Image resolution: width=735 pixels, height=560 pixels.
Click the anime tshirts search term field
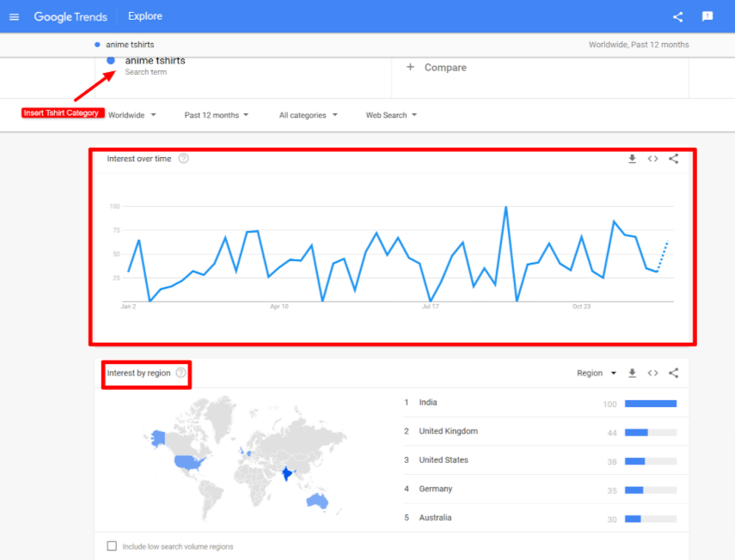coord(155,61)
